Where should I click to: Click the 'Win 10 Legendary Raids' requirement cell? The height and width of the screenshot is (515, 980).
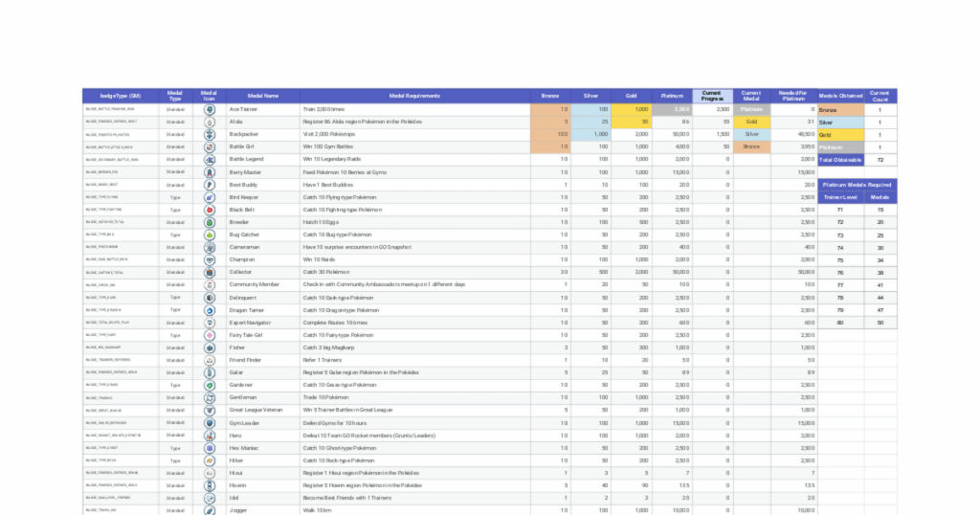(x=415, y=159)
